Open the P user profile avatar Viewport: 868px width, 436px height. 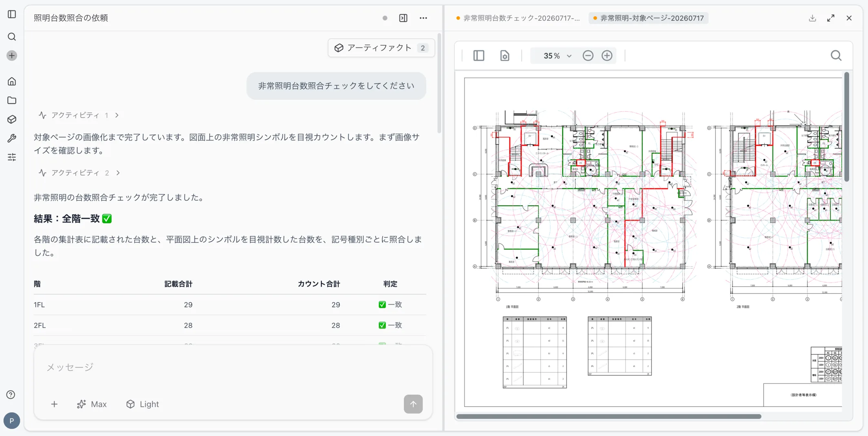tap(12, 420)
